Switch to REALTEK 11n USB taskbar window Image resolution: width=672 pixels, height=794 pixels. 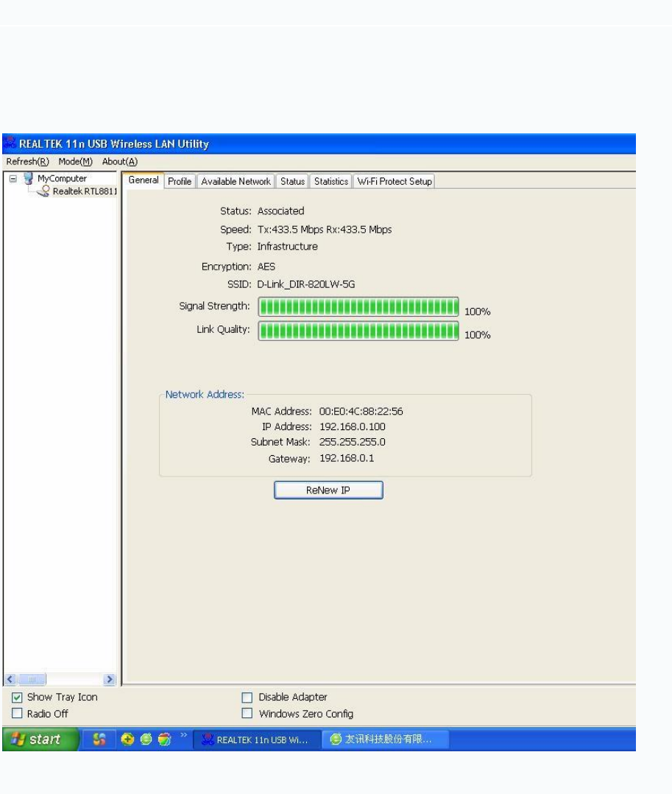pyautogui.click(x=257, y=739)
